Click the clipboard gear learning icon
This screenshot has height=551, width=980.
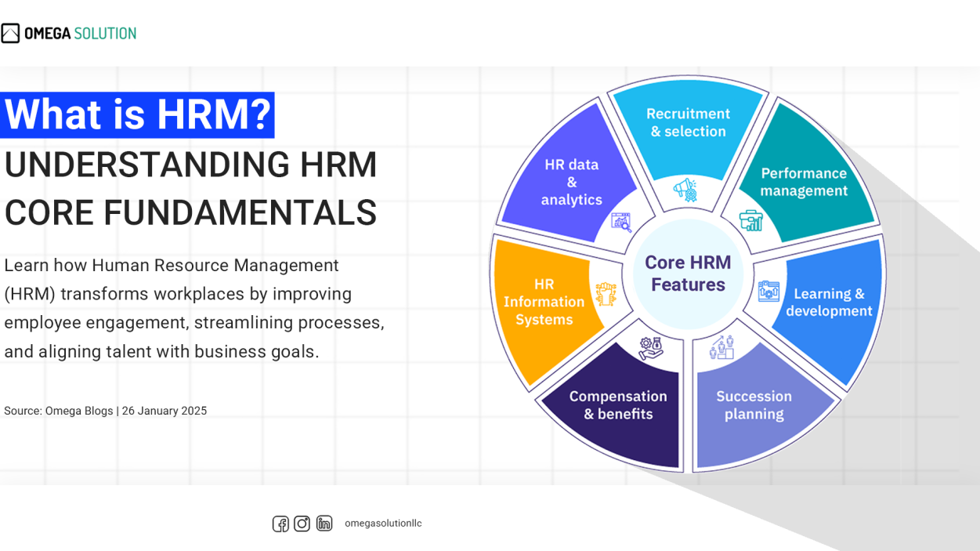tap(768, 292)
